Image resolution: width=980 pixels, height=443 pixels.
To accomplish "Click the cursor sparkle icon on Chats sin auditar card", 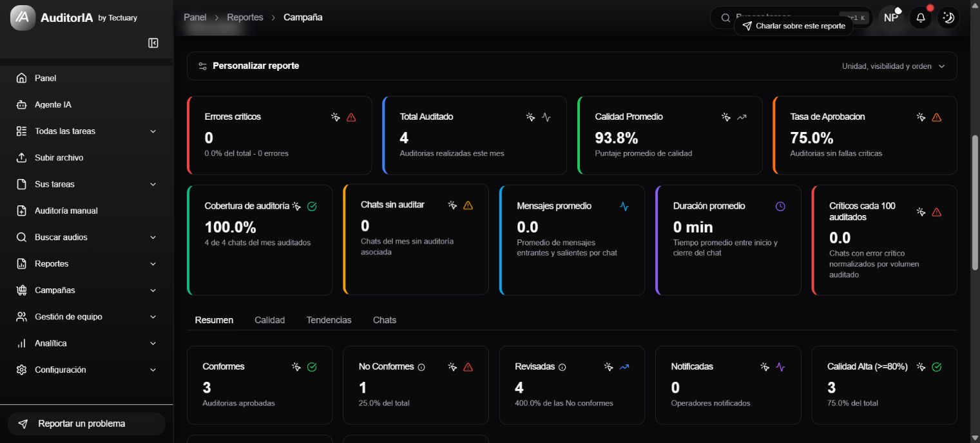I will tap(452, 205).
